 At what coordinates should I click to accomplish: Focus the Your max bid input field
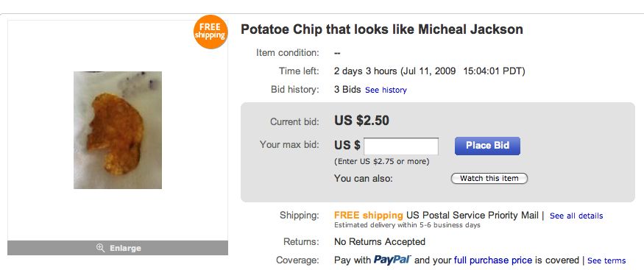401,146
